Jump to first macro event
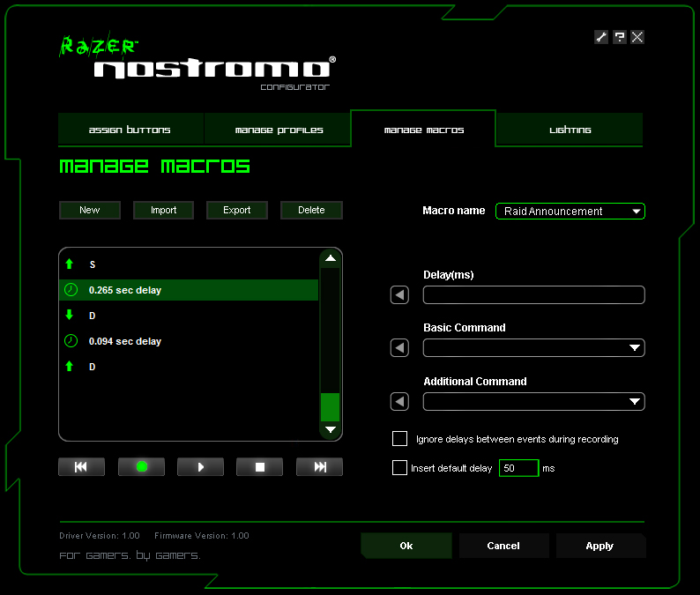 pos(82,467)
